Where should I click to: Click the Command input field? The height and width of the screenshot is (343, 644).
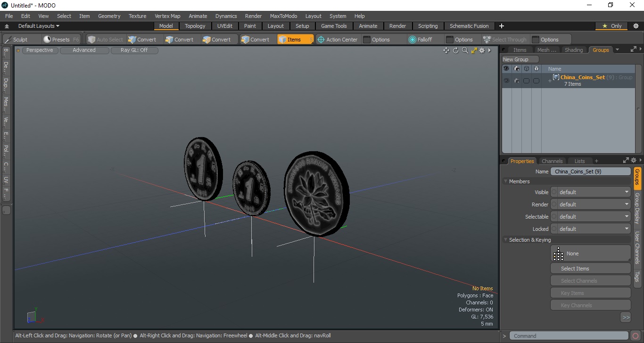[x=570, y=336]
